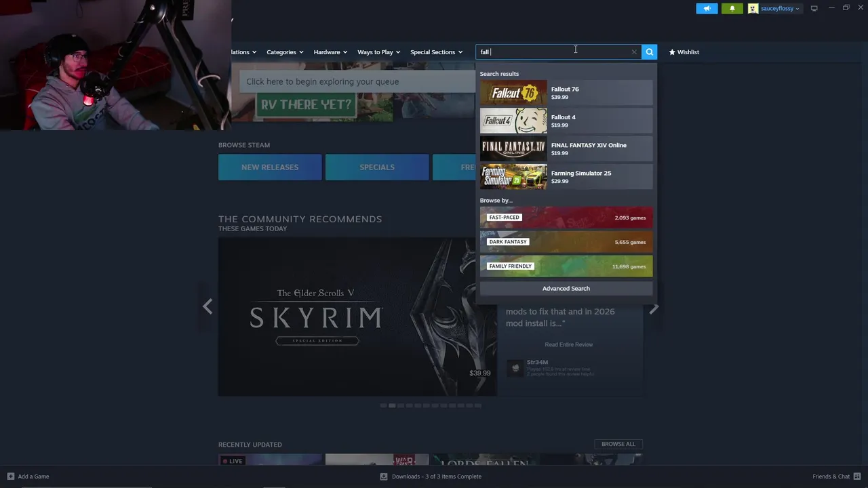Viewport: 868px width, 488px height.
Task: Click Add a Game label
Action: click(33, 476)
